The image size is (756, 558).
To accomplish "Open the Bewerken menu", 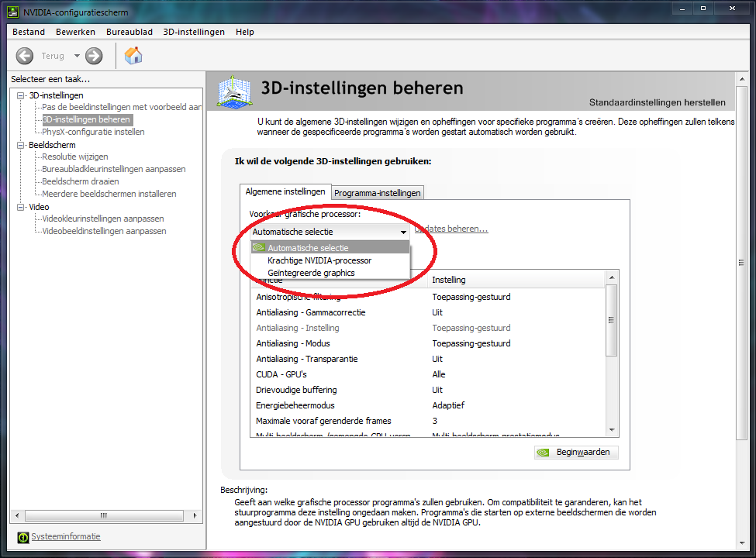I will click(x=75, y=32).
